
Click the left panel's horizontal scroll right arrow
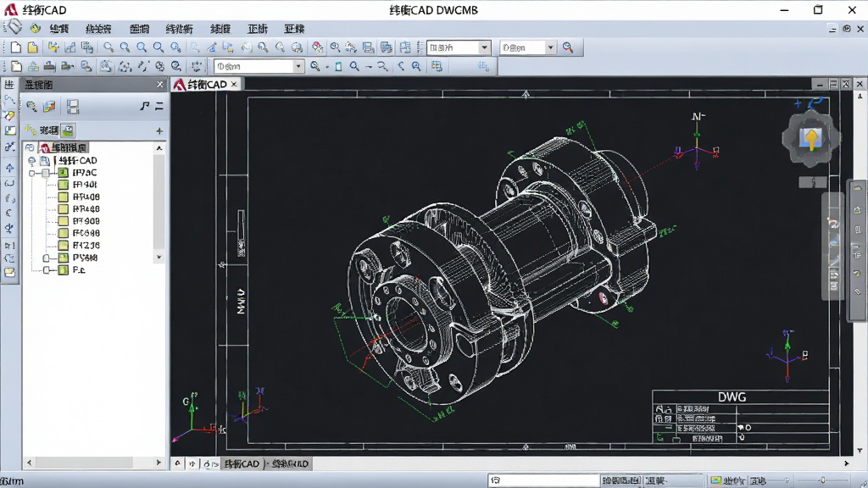159,462
